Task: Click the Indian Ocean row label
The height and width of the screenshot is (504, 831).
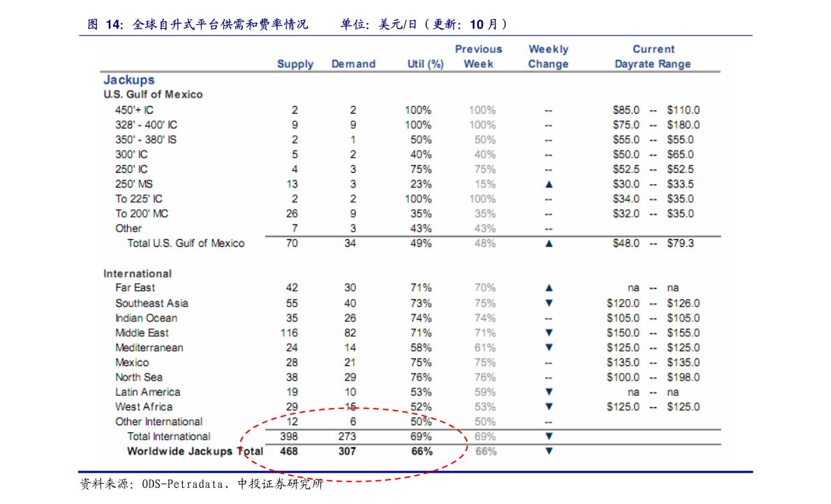Action: click(147, 318)
